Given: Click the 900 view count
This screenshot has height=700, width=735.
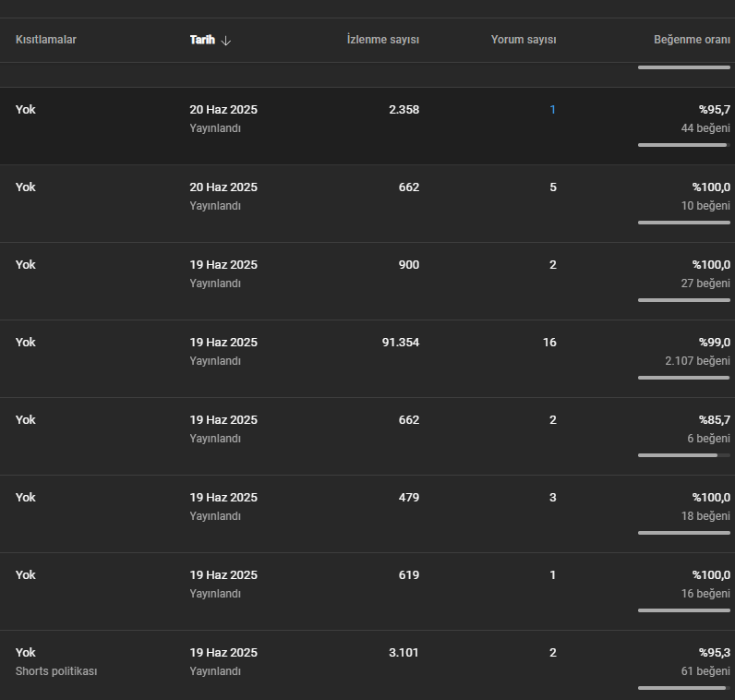Looking at the screenshot, I should 409,265.
